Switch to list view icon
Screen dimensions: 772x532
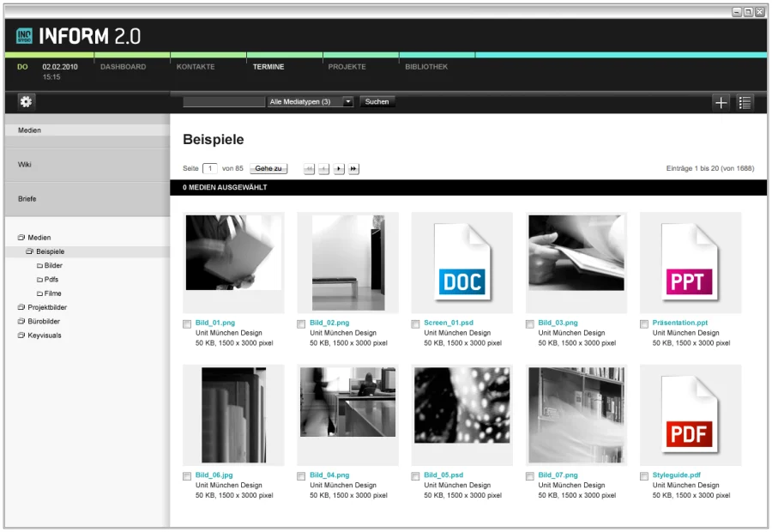(745, 103)
